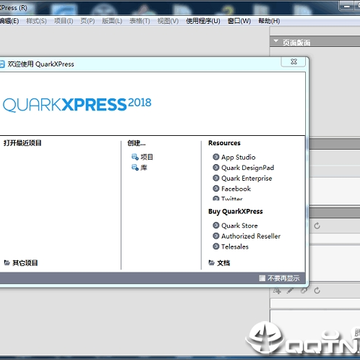Click the Buy QuarkXPress heading
The image size is (360, 360).
tap(236, 211)
